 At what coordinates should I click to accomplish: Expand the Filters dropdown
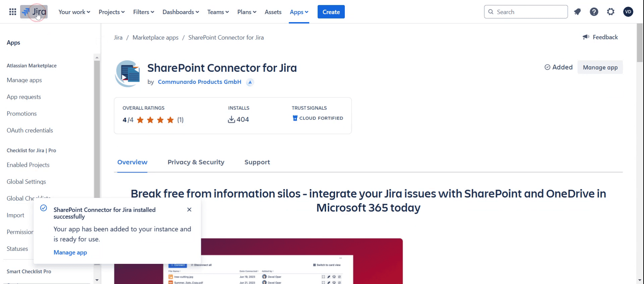point(144,12)
